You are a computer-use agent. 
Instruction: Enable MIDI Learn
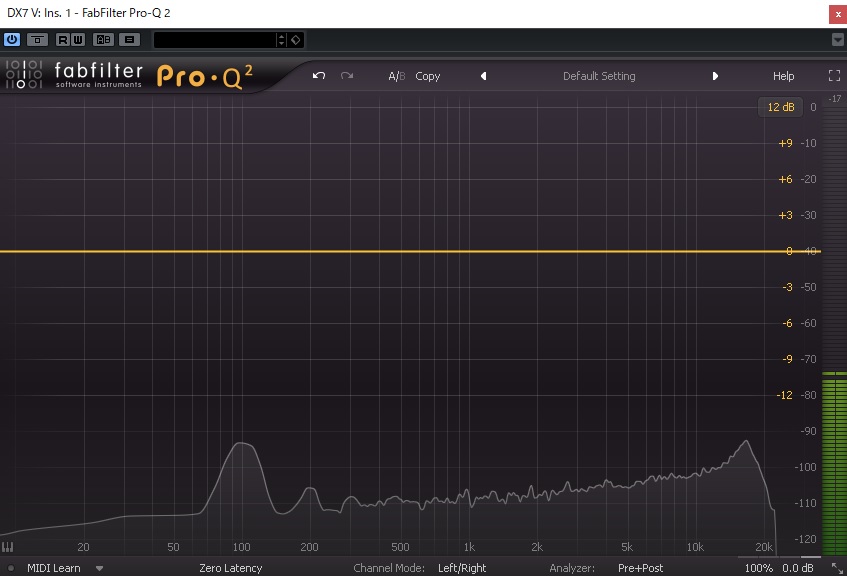53,568
